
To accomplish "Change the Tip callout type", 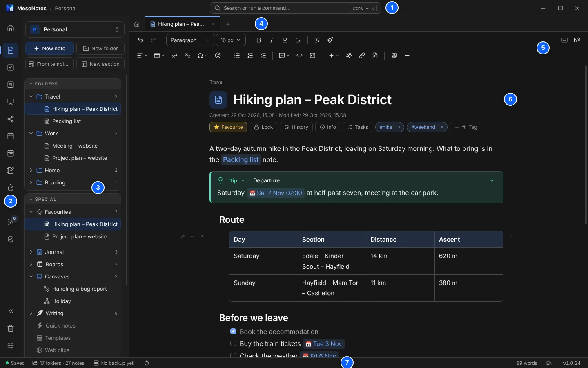I will [237, 180].
